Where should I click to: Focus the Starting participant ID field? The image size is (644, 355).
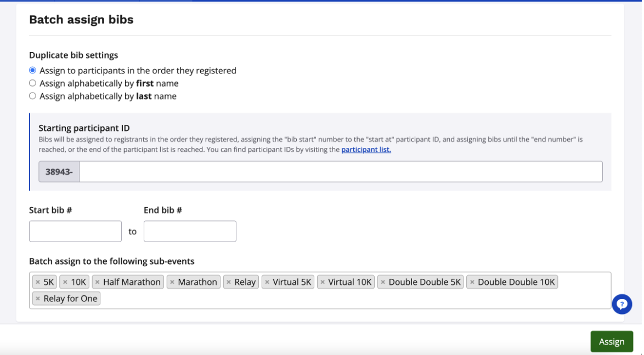[x=340, y=171]
